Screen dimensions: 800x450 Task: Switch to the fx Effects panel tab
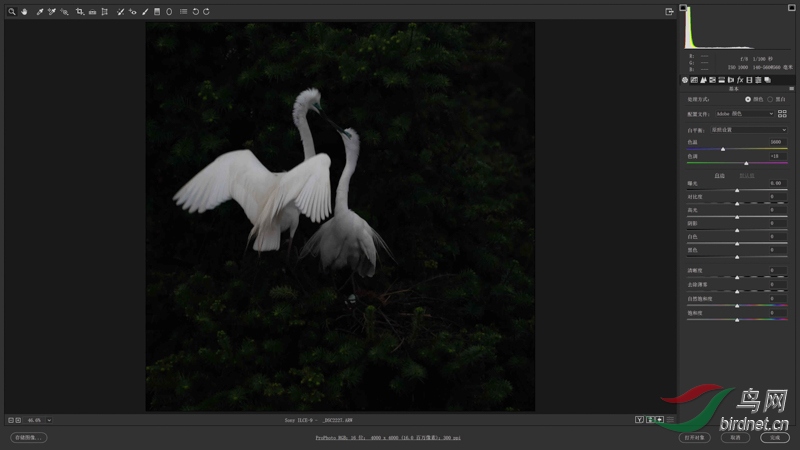click(739, 80)
